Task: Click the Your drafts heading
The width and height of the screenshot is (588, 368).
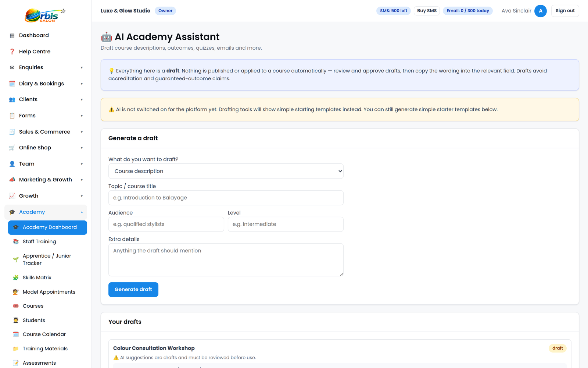Action: [x=125, y=322]
